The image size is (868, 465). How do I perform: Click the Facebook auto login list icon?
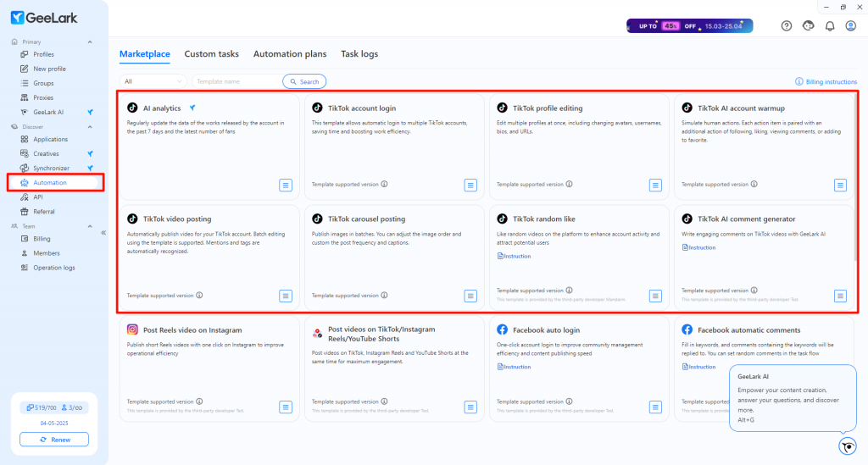[x=655, y=407]
